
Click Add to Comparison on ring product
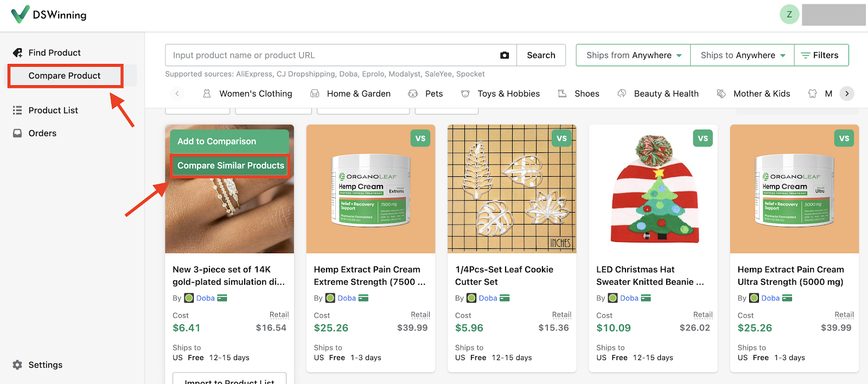229,141
